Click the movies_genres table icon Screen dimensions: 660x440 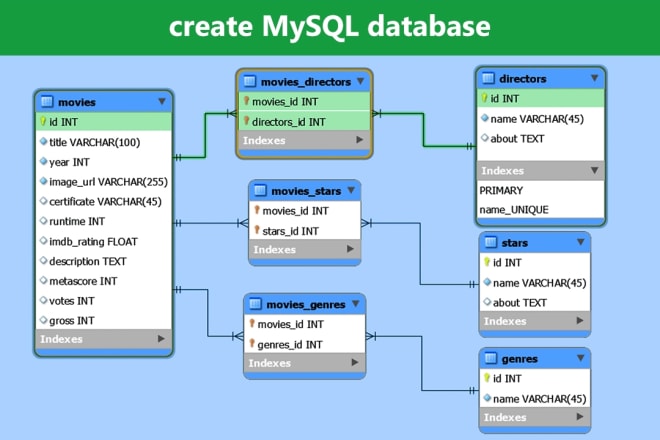[255, 304]
